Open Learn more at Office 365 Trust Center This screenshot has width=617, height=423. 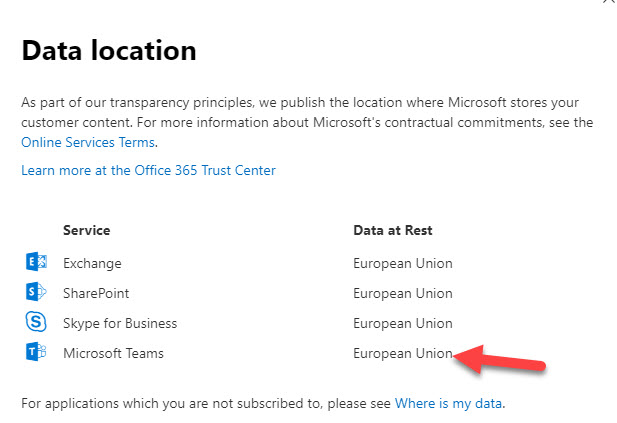[148, 170]
